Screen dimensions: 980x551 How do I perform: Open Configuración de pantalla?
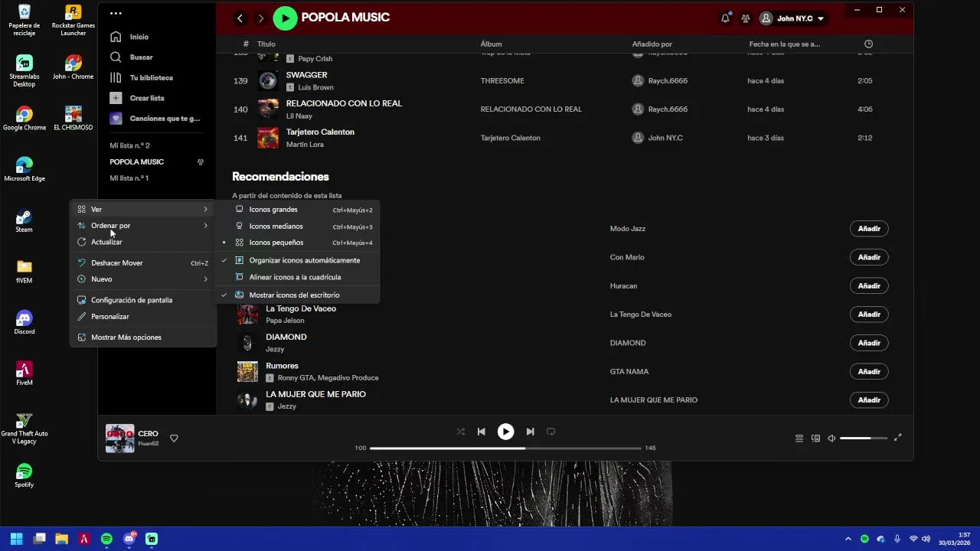point(143,300)
